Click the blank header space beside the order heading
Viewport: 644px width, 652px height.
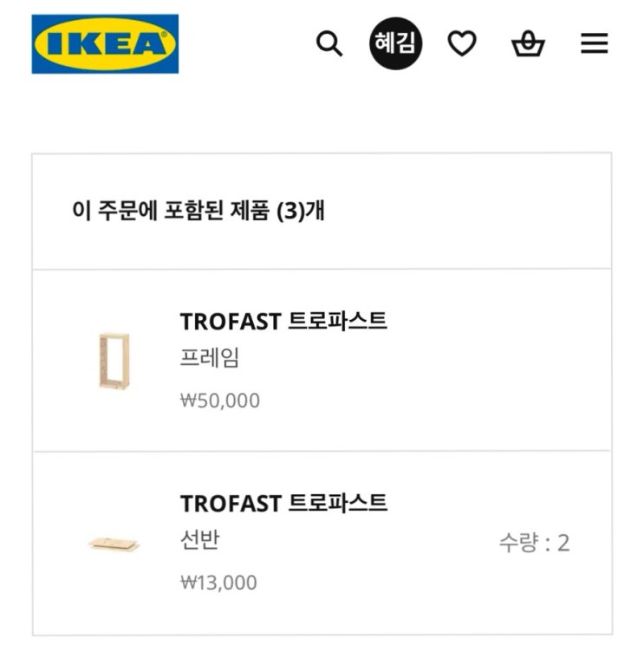point(477,211)
